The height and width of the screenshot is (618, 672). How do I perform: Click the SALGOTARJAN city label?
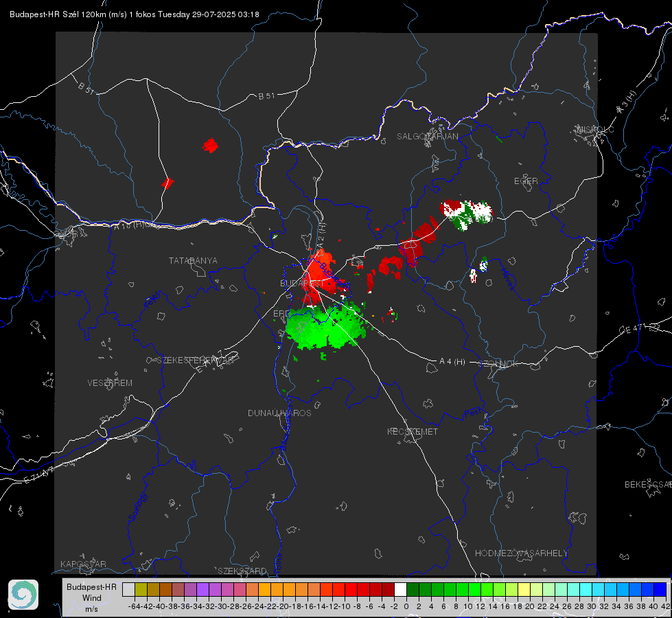(427, 137)
